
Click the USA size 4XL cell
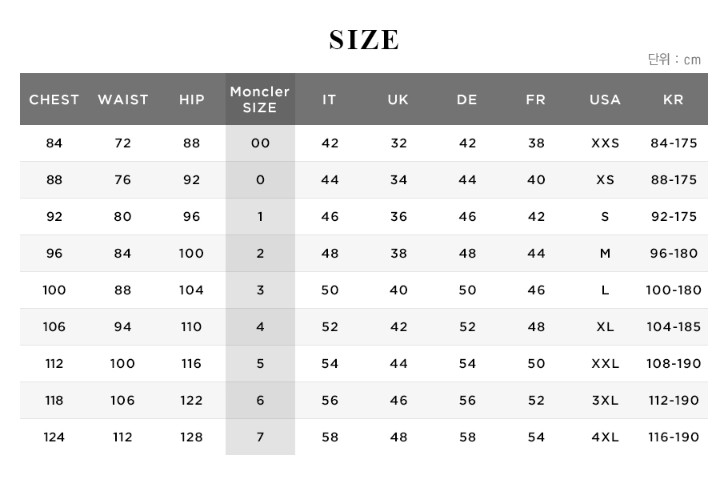click(605, 437)
